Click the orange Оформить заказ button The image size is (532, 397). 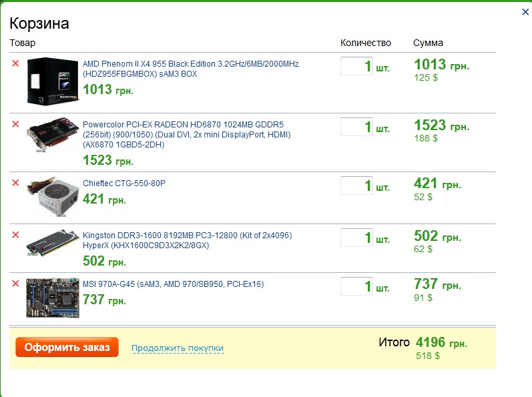67,347
